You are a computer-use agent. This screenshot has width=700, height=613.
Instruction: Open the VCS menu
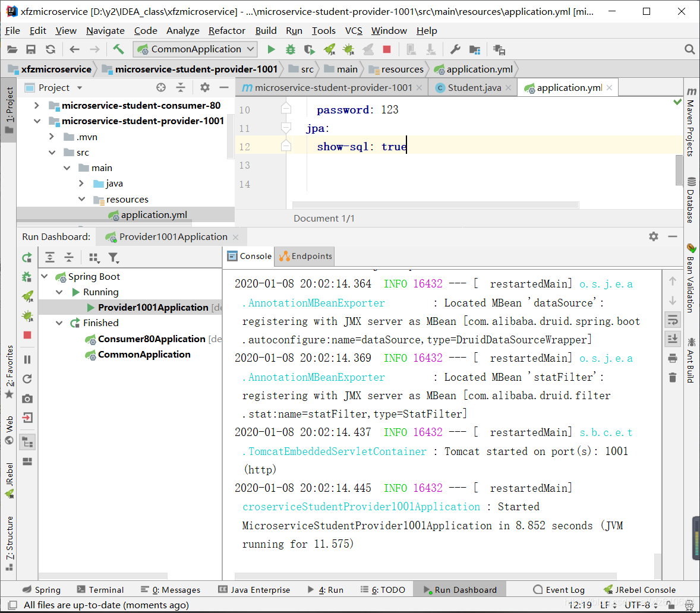point(354,31)
